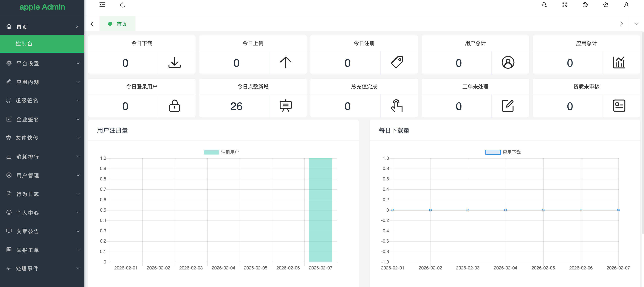Enter fullscreen using the expand icon
The height and width of the screenshot is (287, 644).
564,5
